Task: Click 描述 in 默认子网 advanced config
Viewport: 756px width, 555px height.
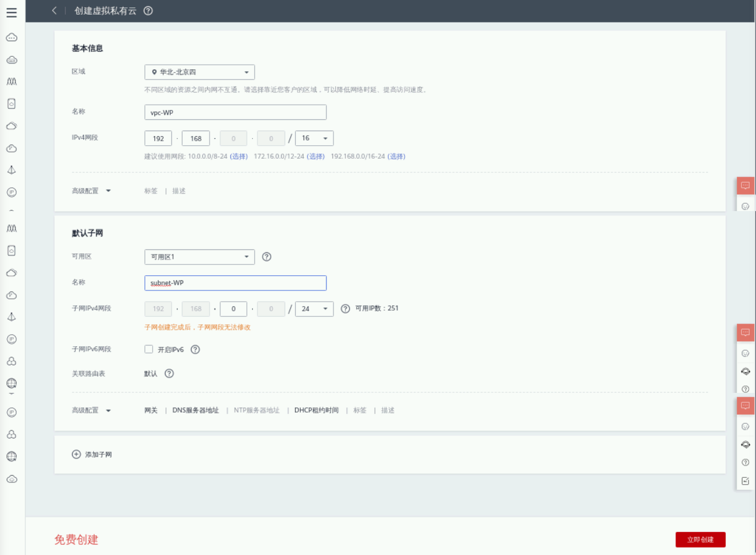Action: 388,410
